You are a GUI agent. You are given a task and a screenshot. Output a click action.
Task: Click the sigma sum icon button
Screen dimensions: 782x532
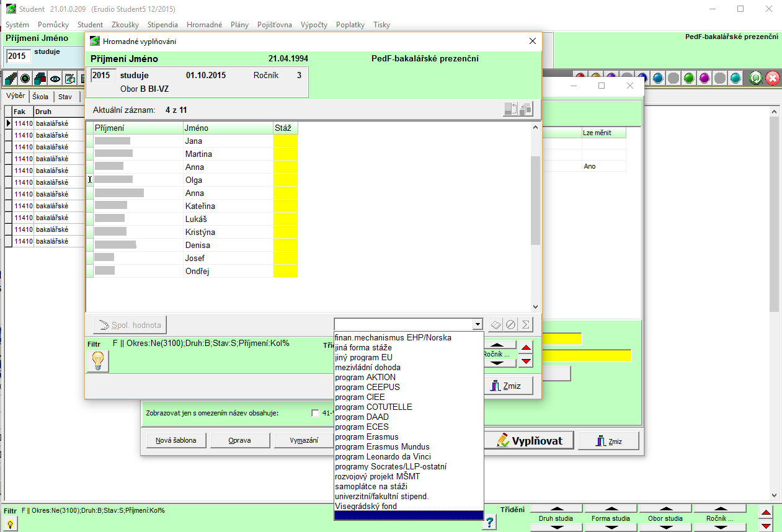point(525,324)
